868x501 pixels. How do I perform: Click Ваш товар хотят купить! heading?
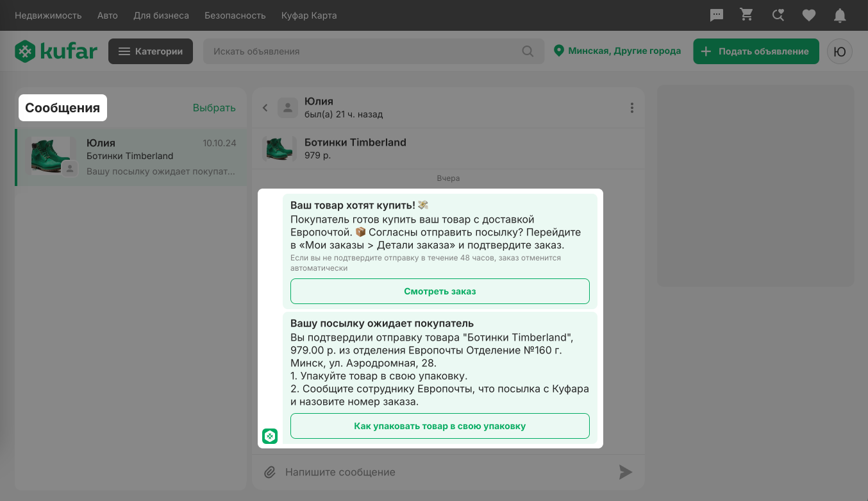coord(359,205)
